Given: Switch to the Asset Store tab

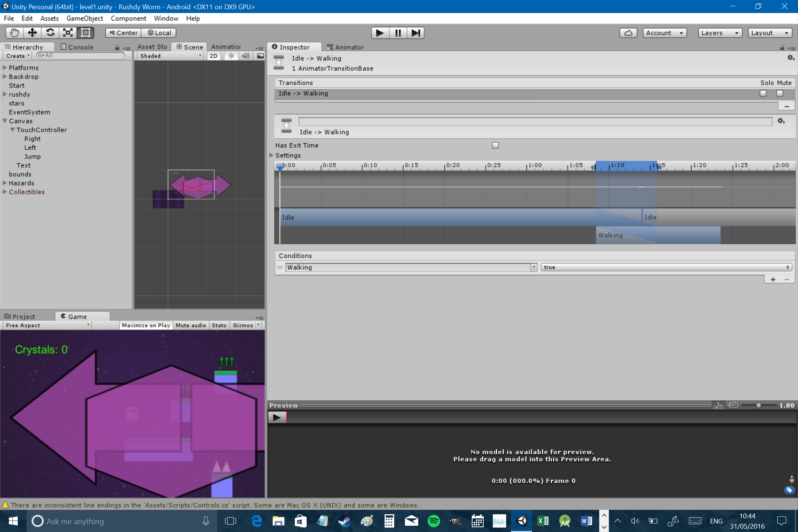Looking at the screenshot, I should coord(152,47).
